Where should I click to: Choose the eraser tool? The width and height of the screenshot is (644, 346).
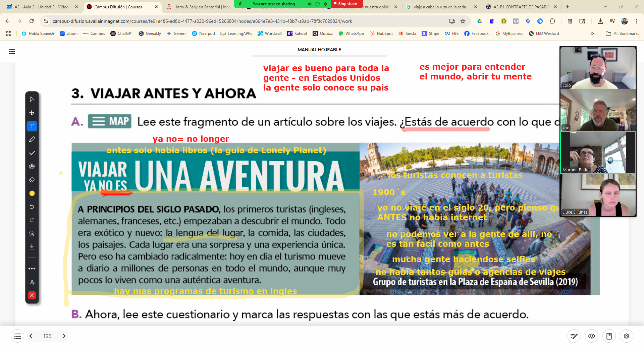32,180
